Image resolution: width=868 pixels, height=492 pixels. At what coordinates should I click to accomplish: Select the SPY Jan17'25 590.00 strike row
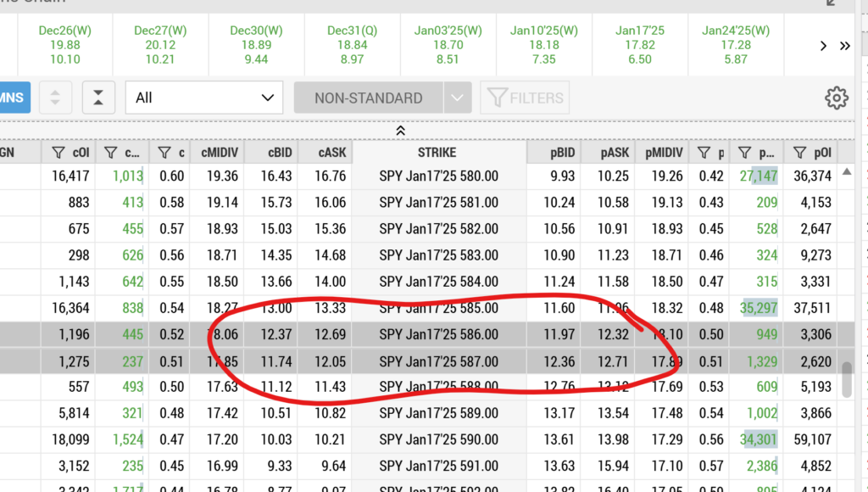[x=439, y=440]
